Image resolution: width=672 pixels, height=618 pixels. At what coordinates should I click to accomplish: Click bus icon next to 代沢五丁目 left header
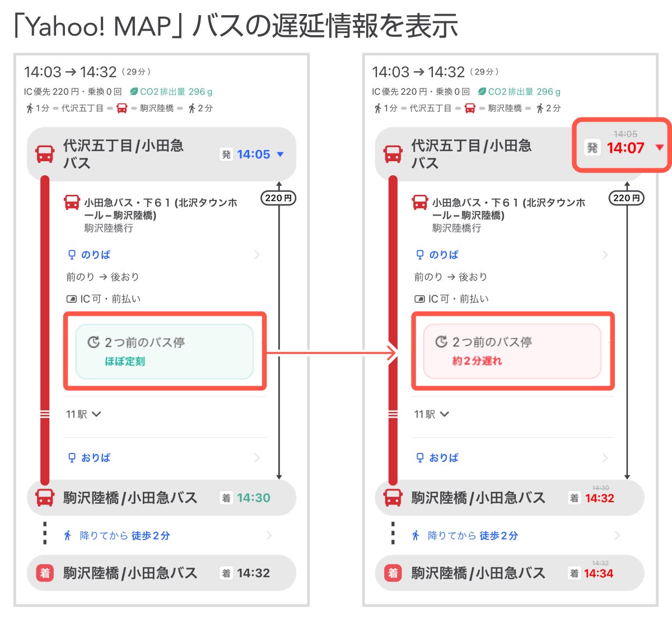tap(45, 154)
